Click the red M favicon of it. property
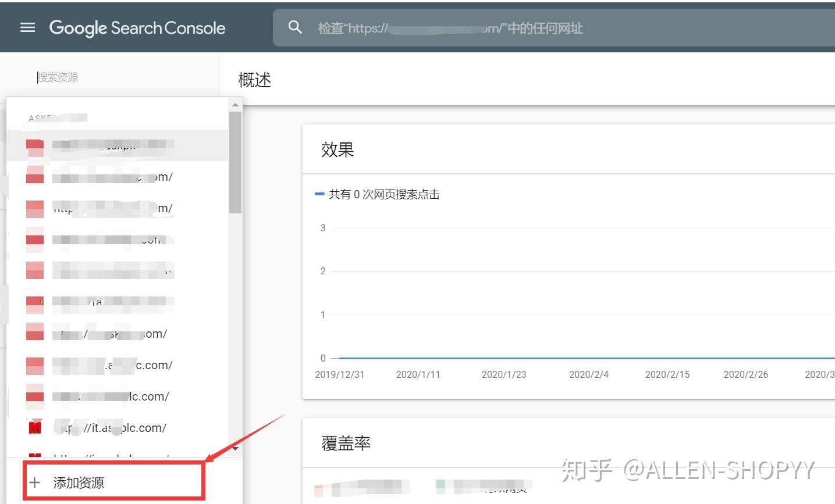The image size is (835, 504). tap(35, 428)
